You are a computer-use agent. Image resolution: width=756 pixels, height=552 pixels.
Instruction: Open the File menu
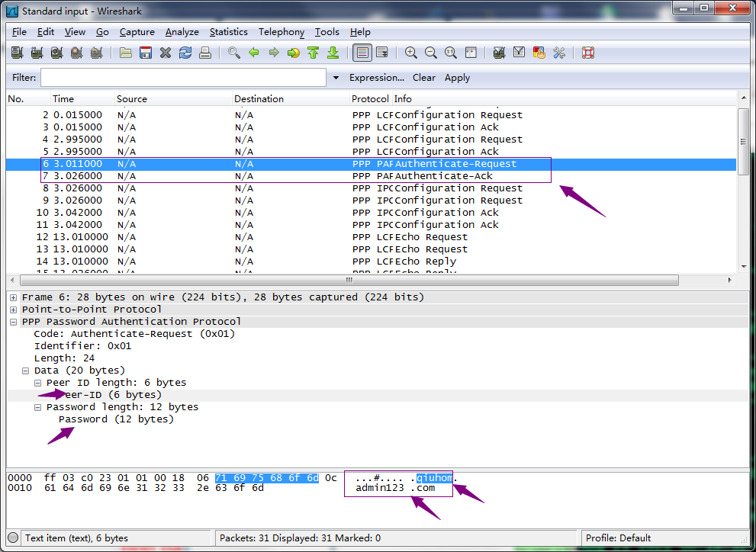pos(19,32)
